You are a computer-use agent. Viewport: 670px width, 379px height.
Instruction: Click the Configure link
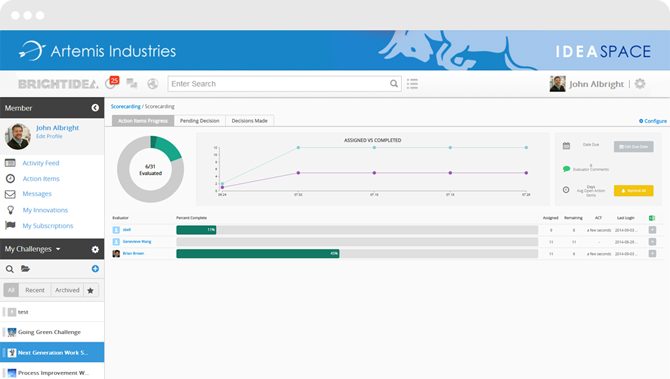pyautogui.click(x=653, y=121)
